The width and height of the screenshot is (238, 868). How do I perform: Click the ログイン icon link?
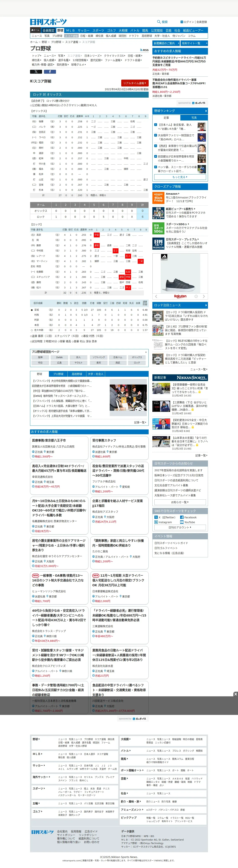click(182, 22)
